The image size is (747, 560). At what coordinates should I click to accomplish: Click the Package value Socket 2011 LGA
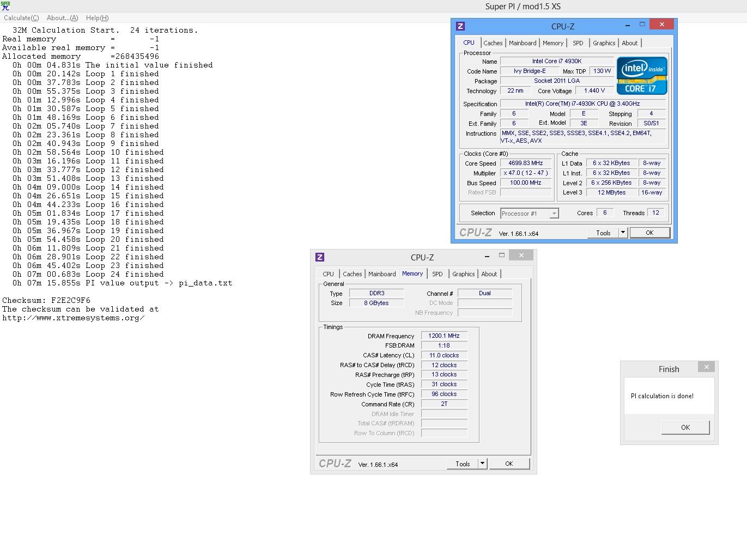tap(557, 81)
